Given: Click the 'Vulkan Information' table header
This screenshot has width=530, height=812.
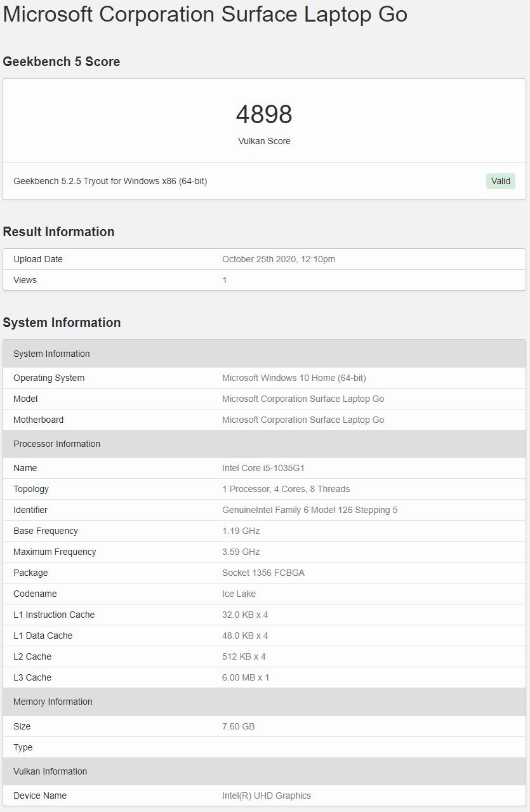Looking at the screenshot, I should click(x=265, y=771).
